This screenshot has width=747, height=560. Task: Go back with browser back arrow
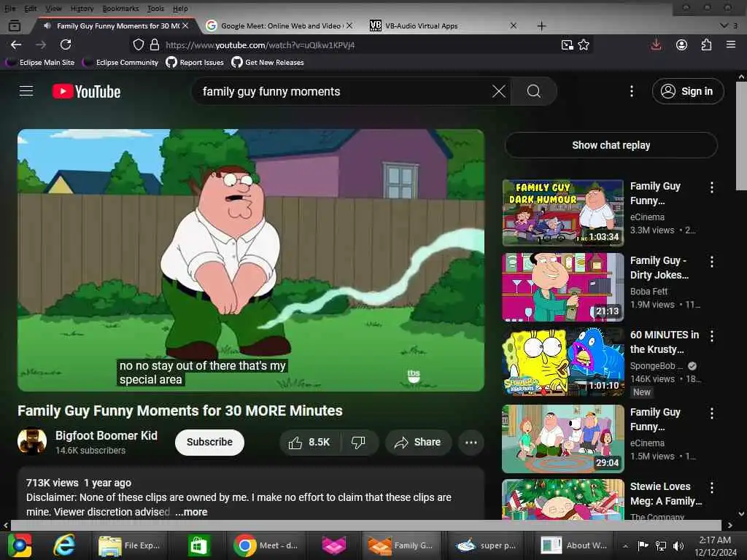[x=16, y=44]
